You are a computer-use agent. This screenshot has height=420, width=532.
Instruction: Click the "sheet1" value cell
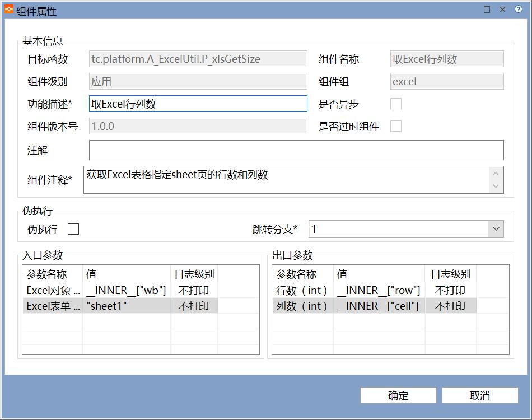point(127,306)
